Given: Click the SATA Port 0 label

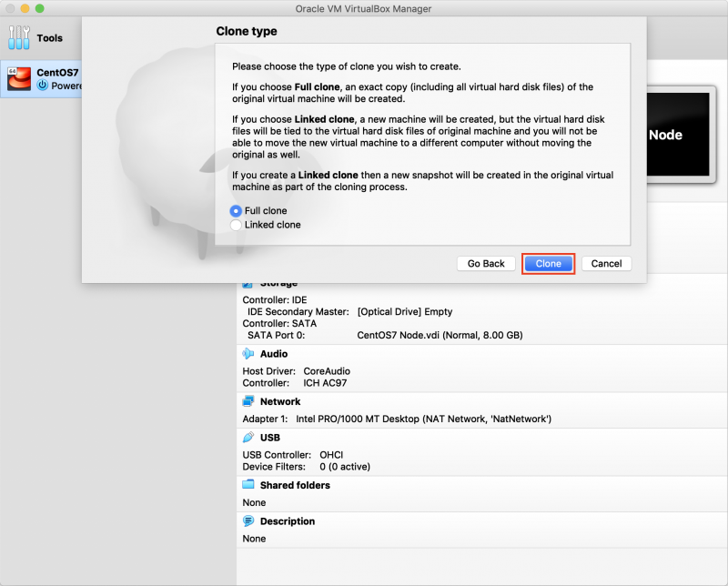Looking at the screenshot, I should pos(277,335).
